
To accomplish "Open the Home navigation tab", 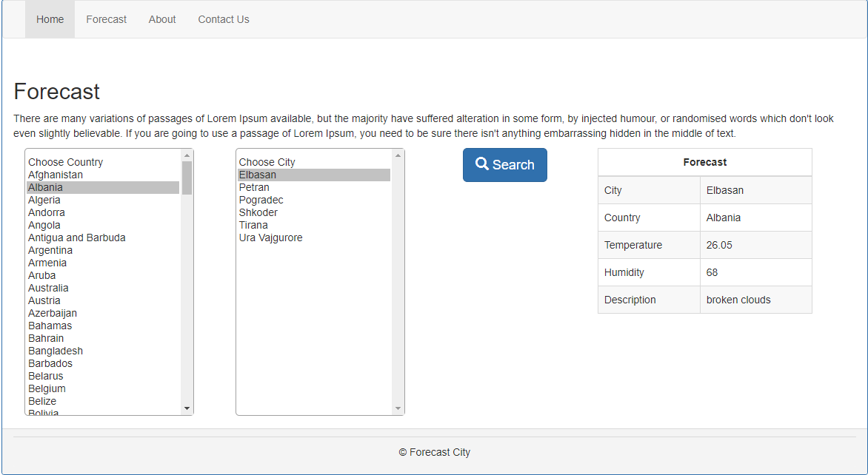I will (50, 19).
